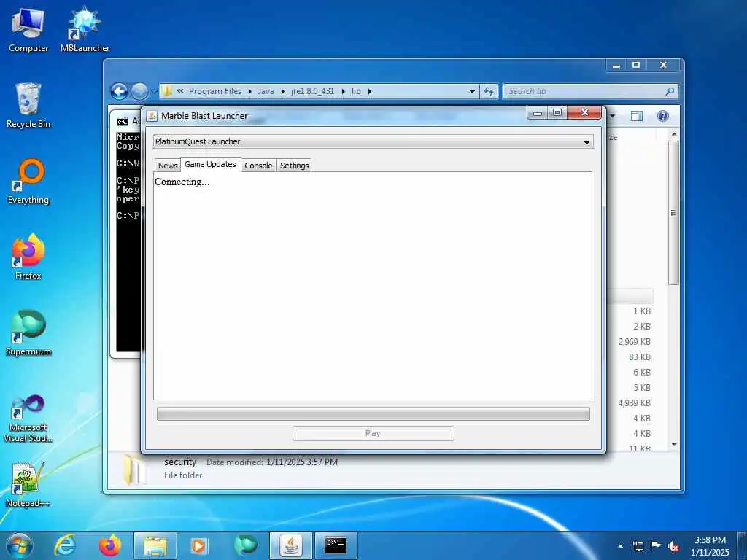The width and height of the screenshot is (747, 560).
Task: Switch to Java launcher taskbar icon
Action: 291,545
